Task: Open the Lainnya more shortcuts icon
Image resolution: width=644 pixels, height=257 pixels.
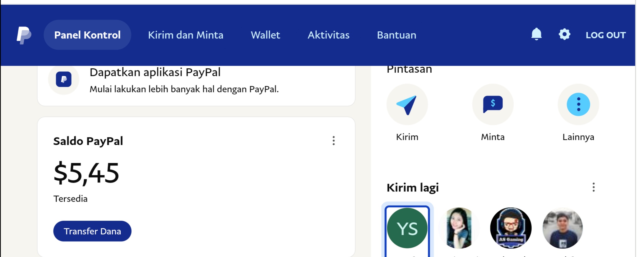Action: 578,105
